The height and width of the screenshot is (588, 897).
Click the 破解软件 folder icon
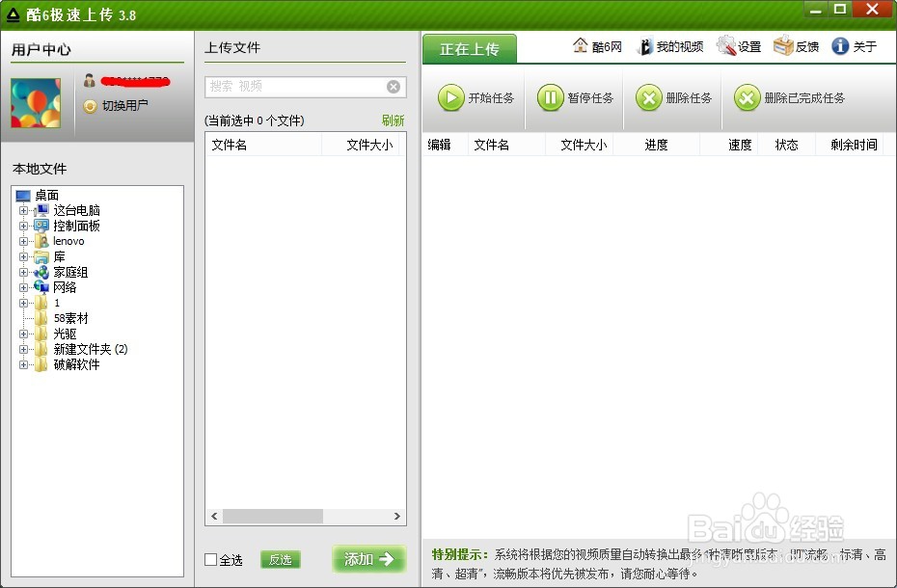coord(41,364)
